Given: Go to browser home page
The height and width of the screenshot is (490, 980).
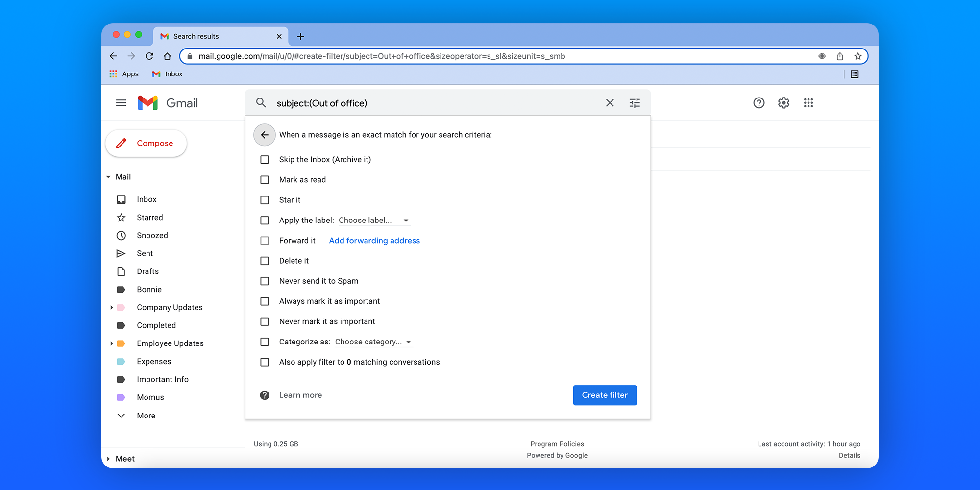Looking at the screenshot, I should point(167,56).
